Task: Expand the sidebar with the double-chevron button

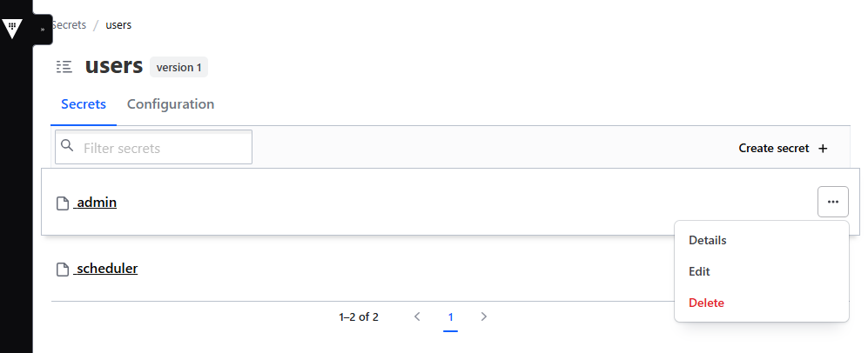Action: pyautogui.click(x=43, y=30)
